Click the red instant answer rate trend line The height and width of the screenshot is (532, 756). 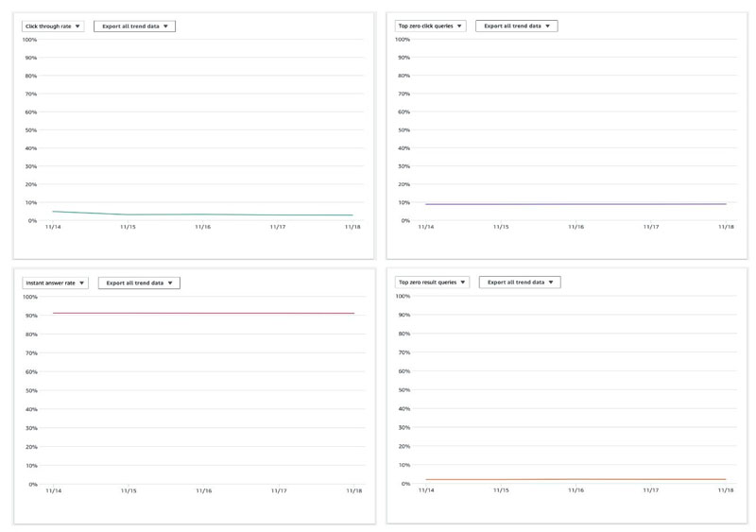coord(203,313)
